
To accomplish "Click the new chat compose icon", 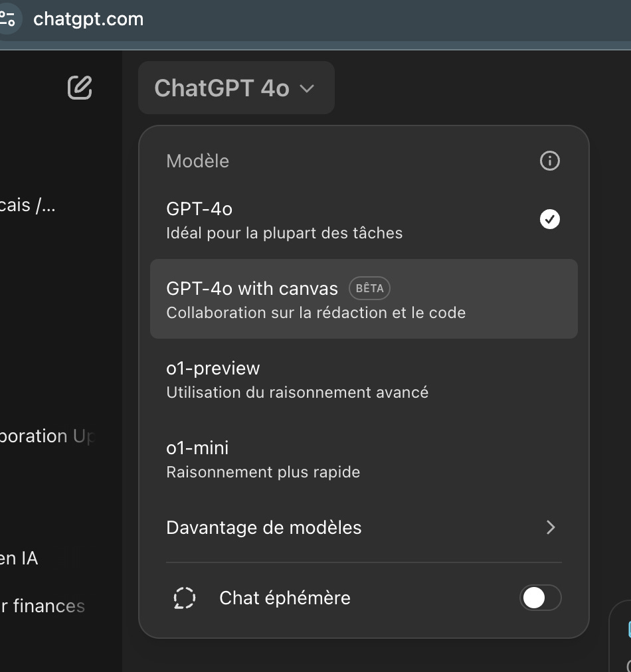I will [80, 88].
